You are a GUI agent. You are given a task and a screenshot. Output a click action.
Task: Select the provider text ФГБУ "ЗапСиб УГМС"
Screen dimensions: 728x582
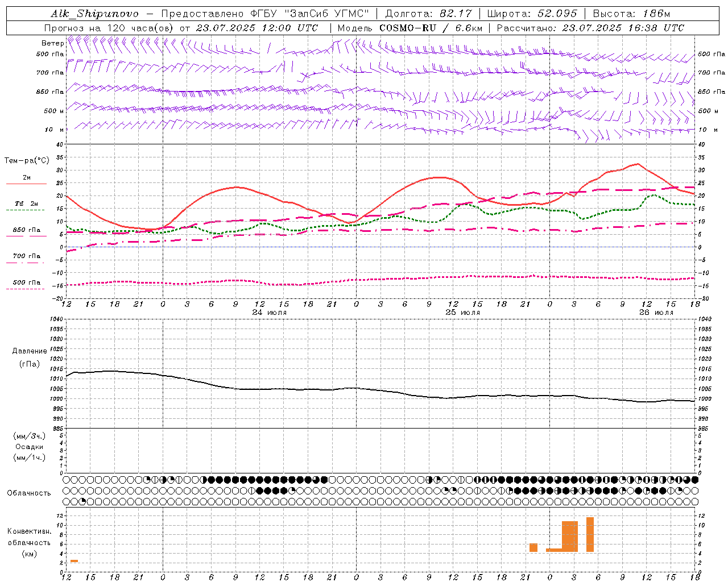tap(310, 14)
